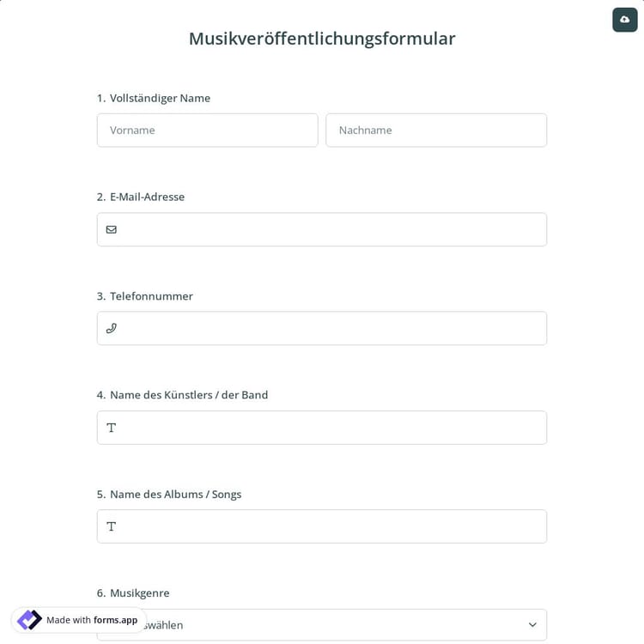Viewport: 644px width, 644px height.
Task: Open the Musikgenre selection box
Action: click(343, 625)
